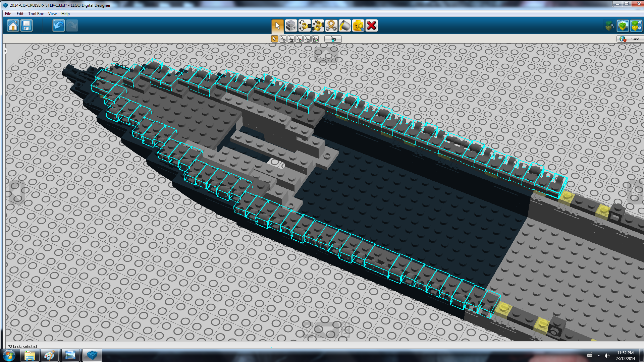This screenshot has height=362, width=644.
Task: Open the Hide tool minifigure icon
Action: [x=358, y=26]
